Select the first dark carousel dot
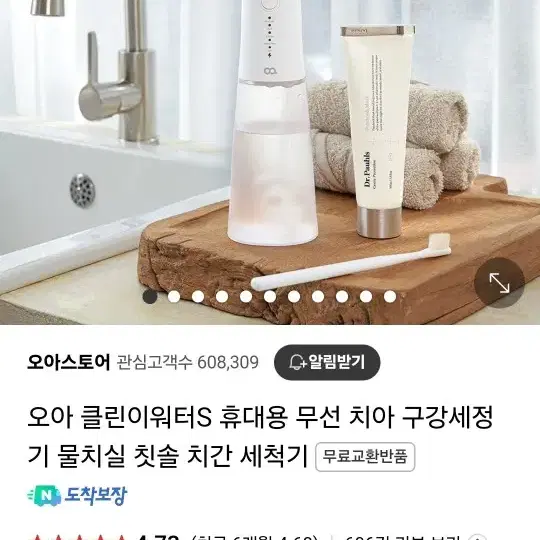The width and height of the screenshot is (540, 540). (x=150, y=297)
